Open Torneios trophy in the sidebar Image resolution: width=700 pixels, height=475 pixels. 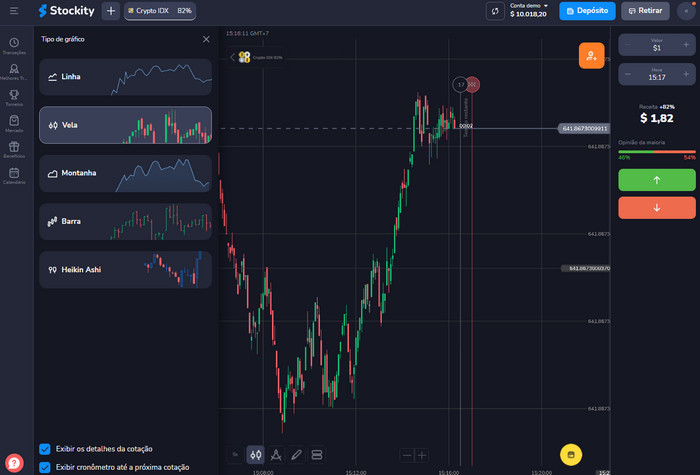pyautogui.click(x=14, y=98)
